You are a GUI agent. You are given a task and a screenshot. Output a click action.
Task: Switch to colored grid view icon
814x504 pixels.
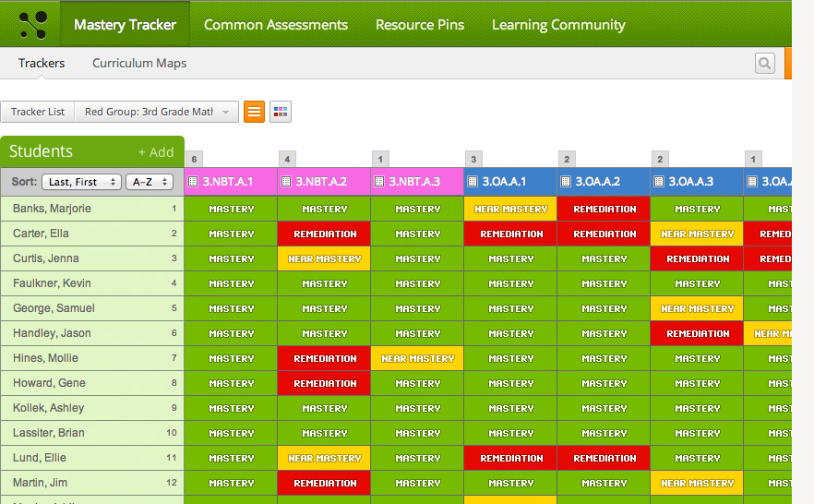(281, 112)
